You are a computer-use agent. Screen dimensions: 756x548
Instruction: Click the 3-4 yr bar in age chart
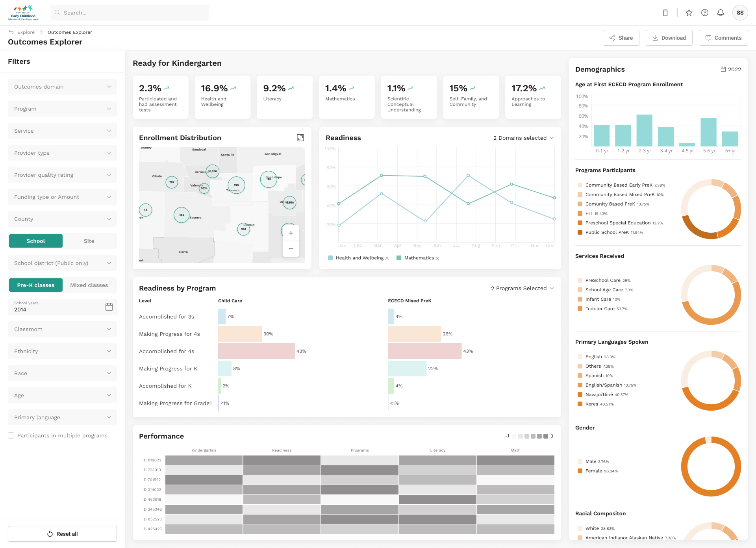point(666,137)
